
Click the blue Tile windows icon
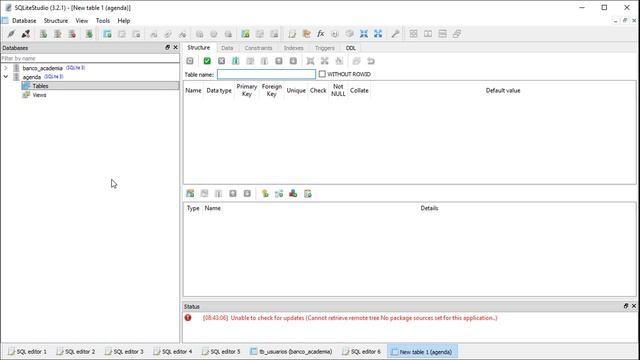click(x=364, y=34)
